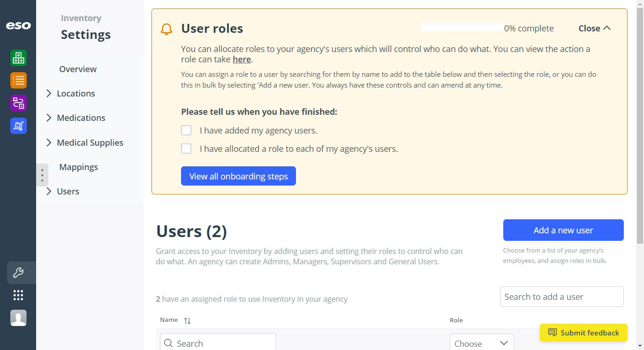Open the orange list app icon
644x350 pixels.
point(18,81)
